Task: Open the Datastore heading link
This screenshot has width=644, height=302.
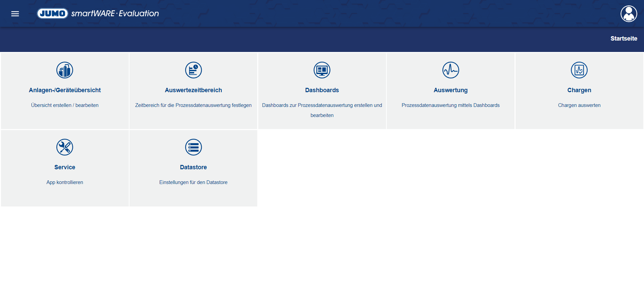Action: point(194,167)
